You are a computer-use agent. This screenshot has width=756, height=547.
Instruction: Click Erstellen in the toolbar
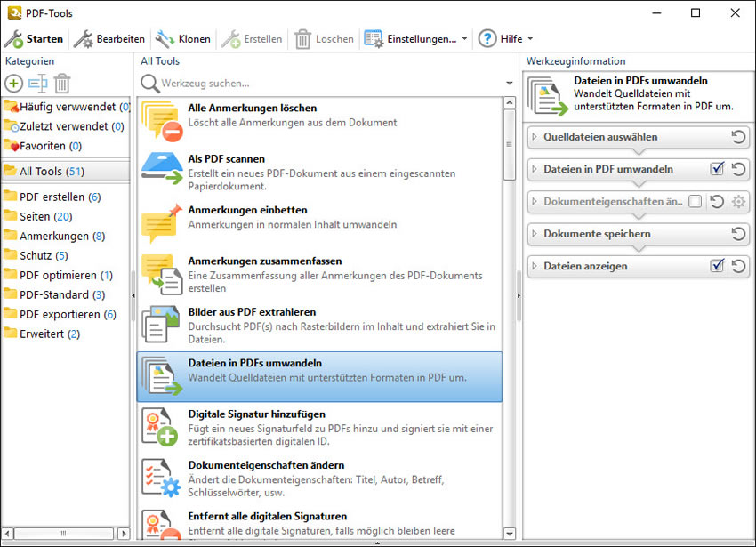coord(253,39)
